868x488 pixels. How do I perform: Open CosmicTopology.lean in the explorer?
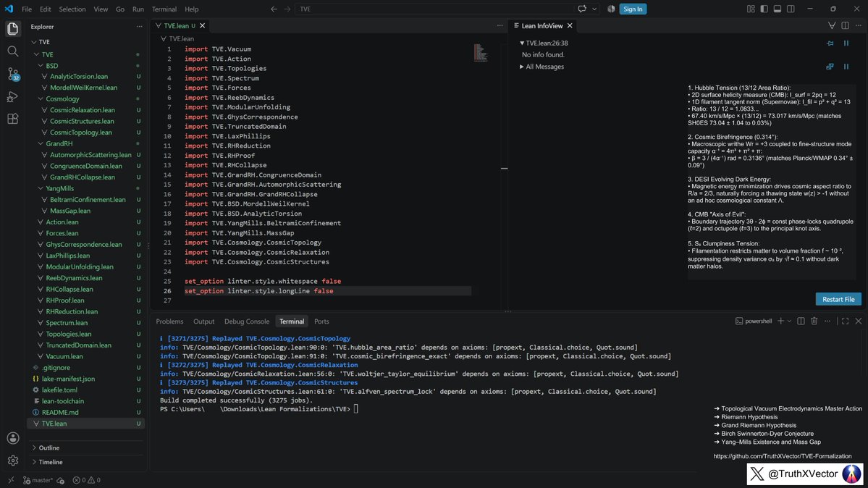coord(81,132)
